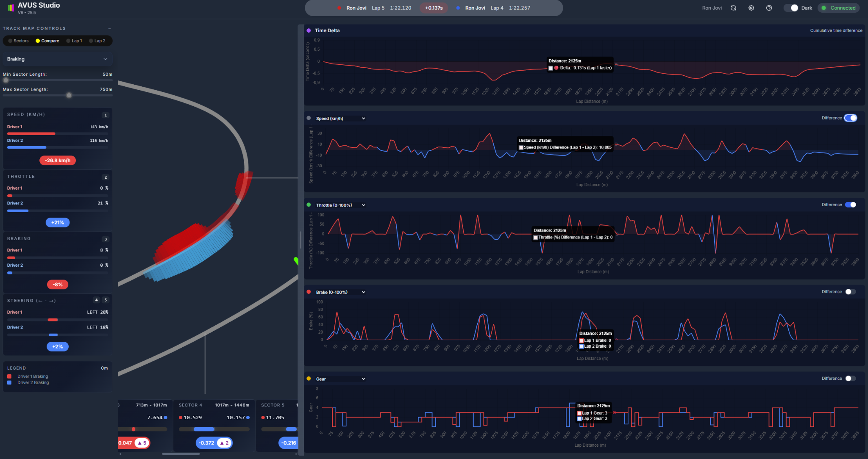The height and width of the screenshot is (459, 868).
Task: Open settings via the gear icon
Action: (751, 8)
